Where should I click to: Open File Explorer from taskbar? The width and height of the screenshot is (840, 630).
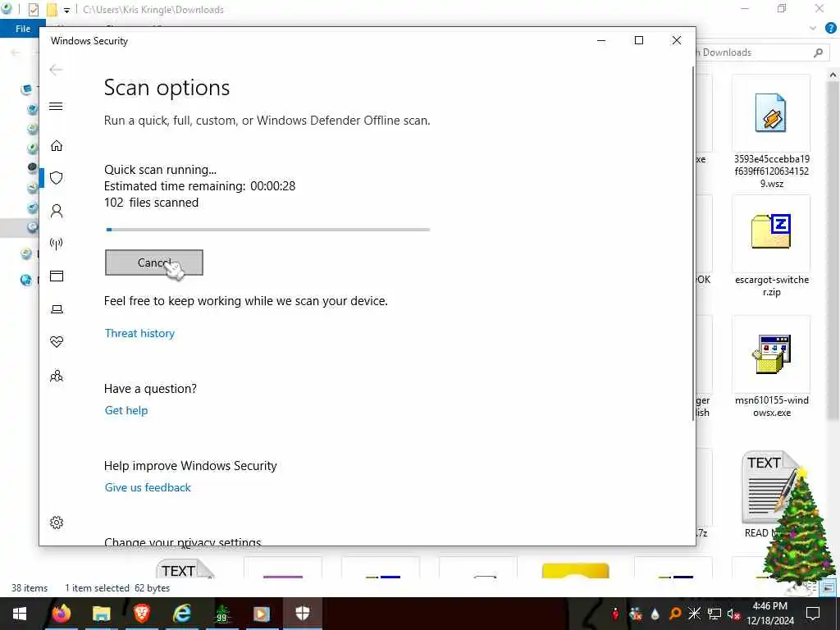(x=101, y=614)
